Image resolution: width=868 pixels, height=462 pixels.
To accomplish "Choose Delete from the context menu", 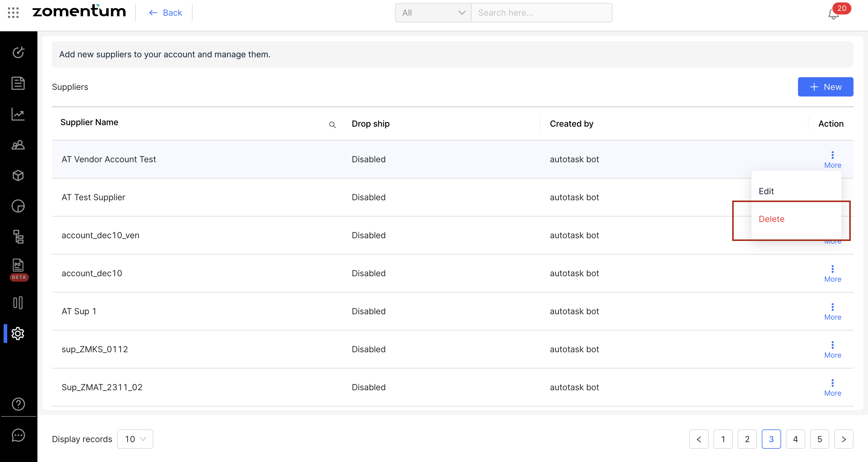I will (x=771, y=219).
